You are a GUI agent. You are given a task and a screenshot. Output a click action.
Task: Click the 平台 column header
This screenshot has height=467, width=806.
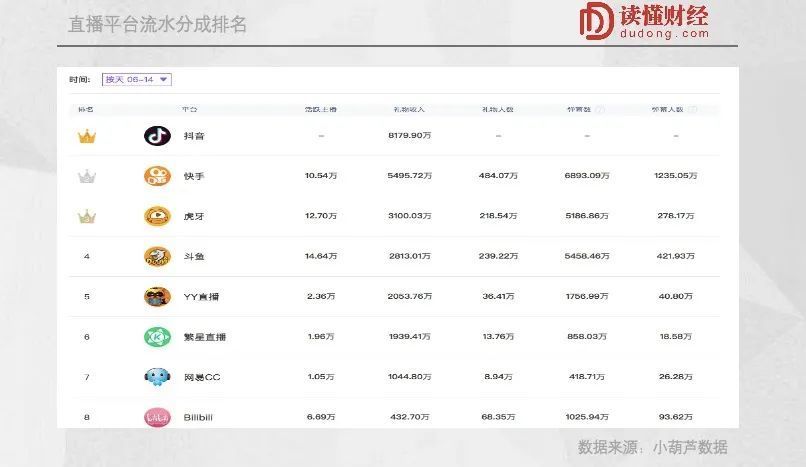pos(190,109)
